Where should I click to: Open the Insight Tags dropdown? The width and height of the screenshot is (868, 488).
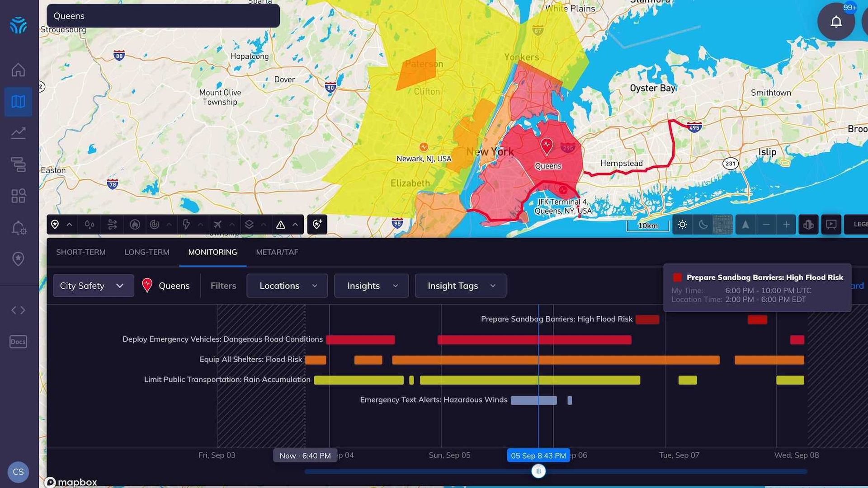(x=460, y=286)
